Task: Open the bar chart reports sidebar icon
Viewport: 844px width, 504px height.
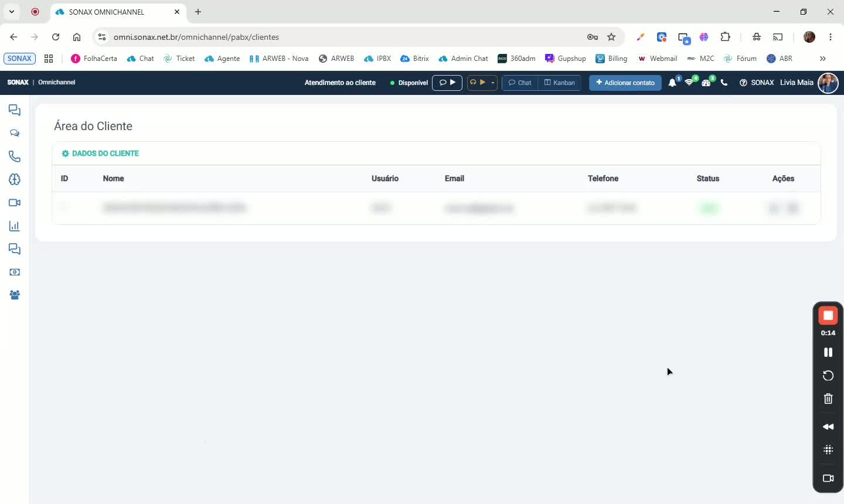Action: click(15, 226)
